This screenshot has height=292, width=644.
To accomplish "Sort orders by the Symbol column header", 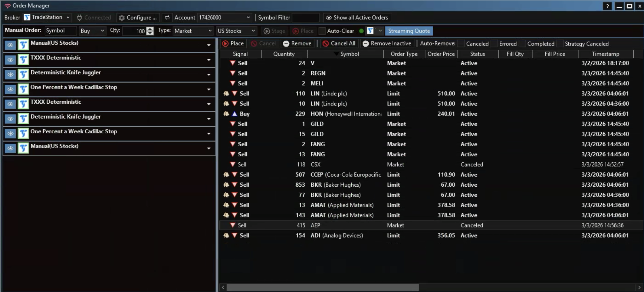I will coord(349,54).
